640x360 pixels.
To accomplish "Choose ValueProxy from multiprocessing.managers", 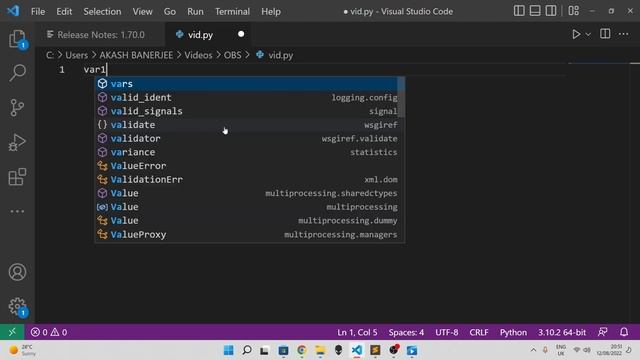I will click(x=247, y=234).
